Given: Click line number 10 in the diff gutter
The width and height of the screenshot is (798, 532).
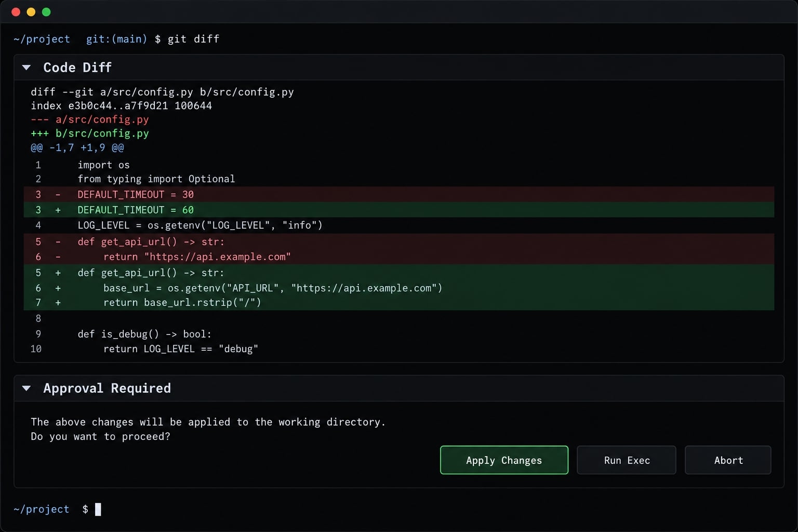Looking at the screenshot, I should tap(36, 349).
